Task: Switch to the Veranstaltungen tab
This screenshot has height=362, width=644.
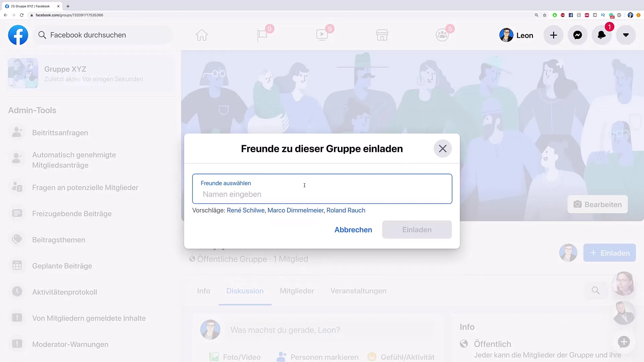Action: [358, 291]
